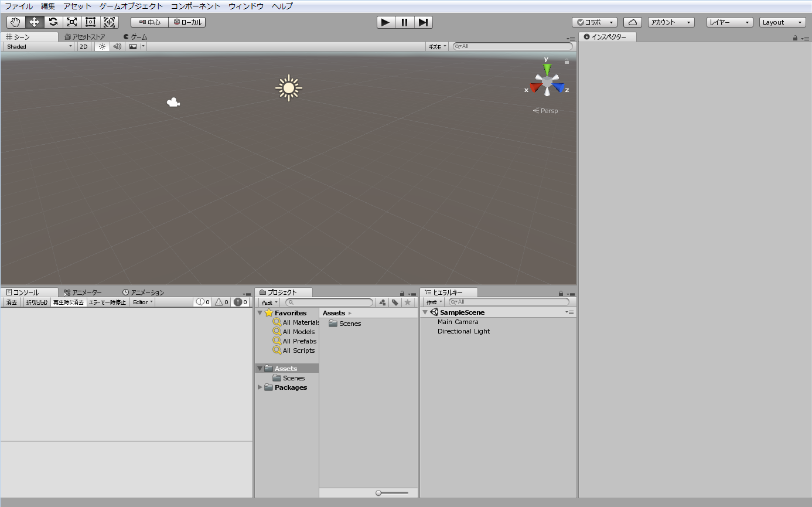
Task: Select Main Camera in the hierarchy
Action: 458,322
